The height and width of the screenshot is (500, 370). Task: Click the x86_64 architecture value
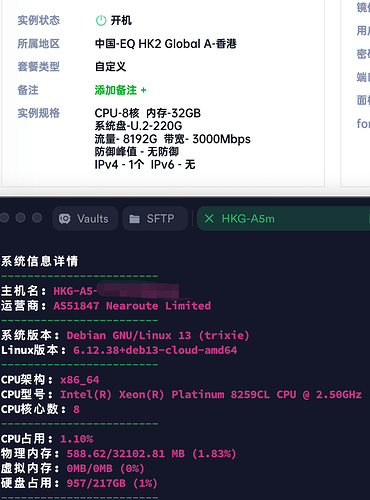coord(80,380)
